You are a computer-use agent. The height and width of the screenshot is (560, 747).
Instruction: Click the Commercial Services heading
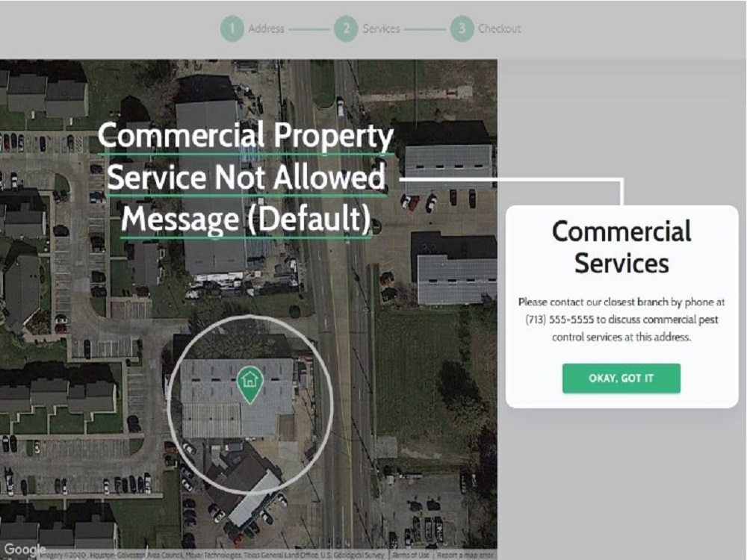point(622,247)
